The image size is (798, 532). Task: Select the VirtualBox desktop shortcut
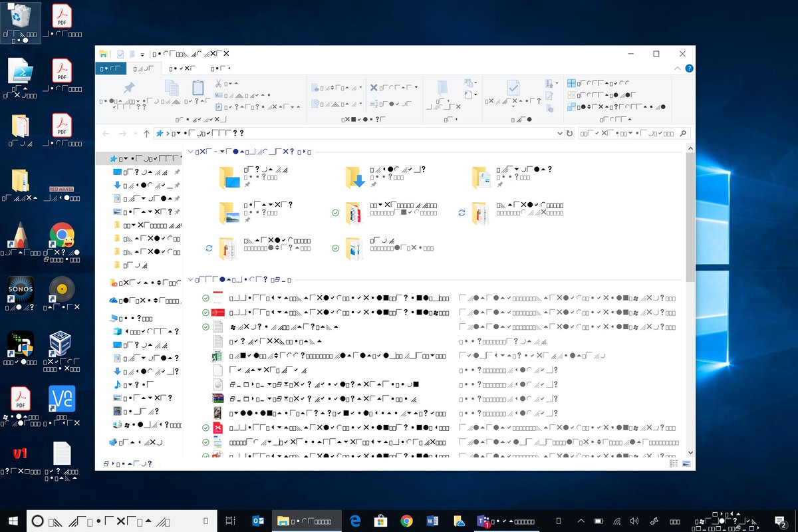click(62, 350)
